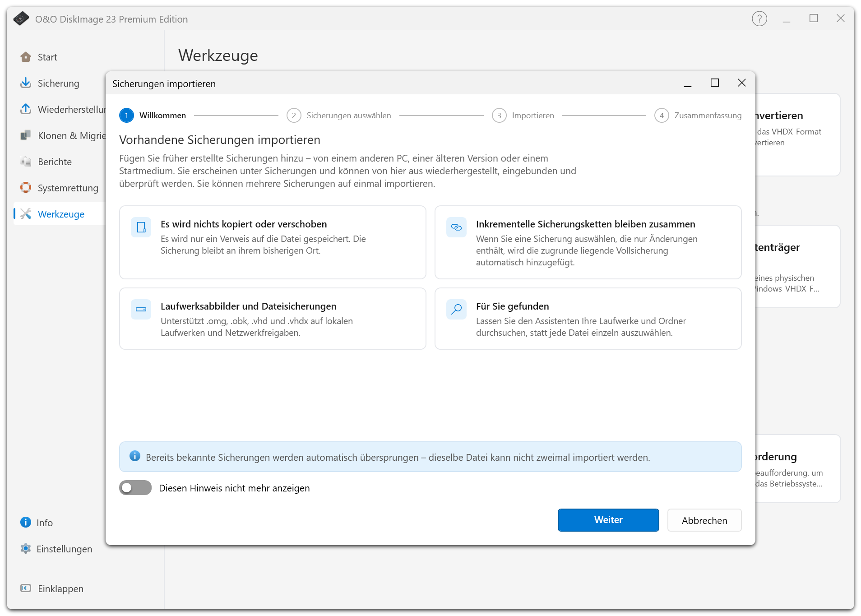
Task: Click the magnifier icon beside 'Für Sie gefunden'
Action: click(x=456, y=310)
